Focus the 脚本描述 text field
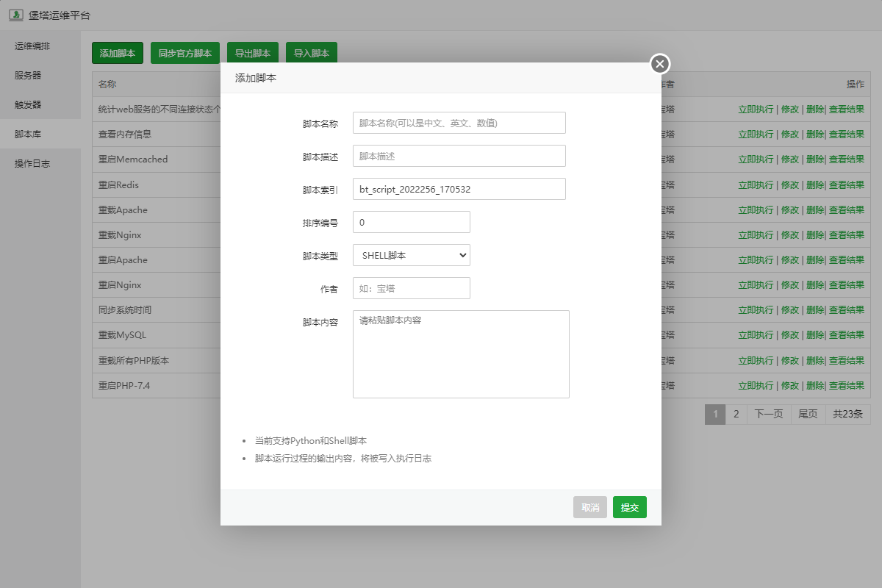Image resolution: width=882 pixels, height=588 pixels. pyautogui.click(x=459, y=156)
